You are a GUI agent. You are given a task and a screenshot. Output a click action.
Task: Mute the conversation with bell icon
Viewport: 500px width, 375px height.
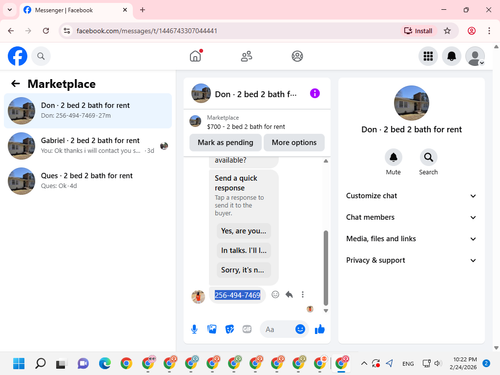[x=393, y=157]
